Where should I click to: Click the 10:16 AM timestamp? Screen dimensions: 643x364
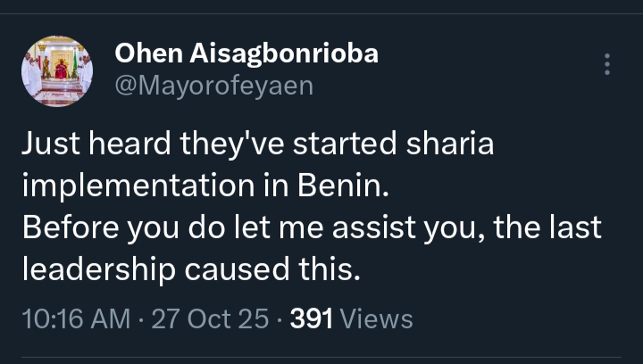coord(75,318)
